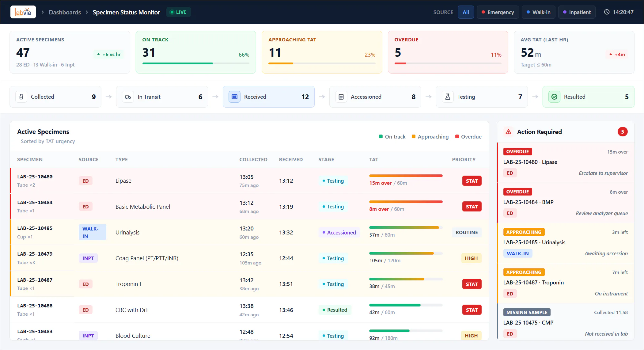Click WALK-IN tag in Action Required panel
Viewport: 644px width, 350px height.
click(x=518, y=253)
